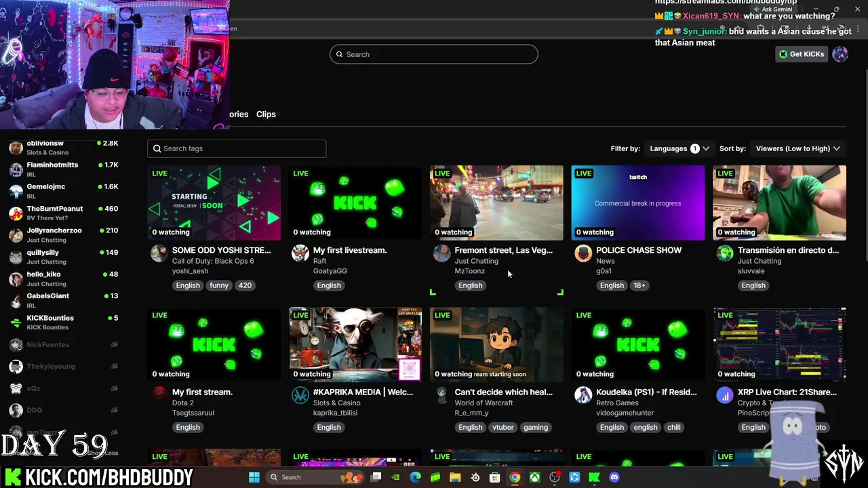868x488 pixels.
Task: Open MzToonz streamer avatar
Action: click(441, 253)
